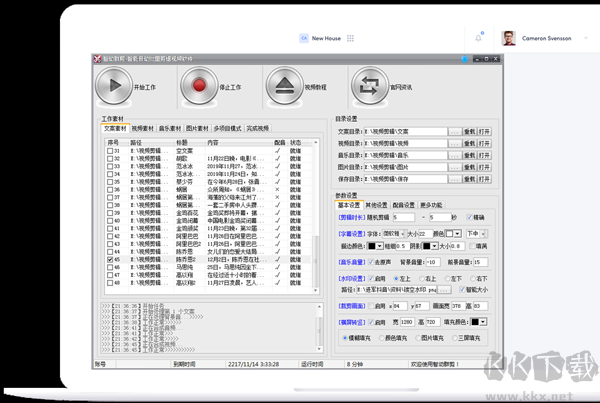Click 重载 button for 视频目录

click(x=467, y=143)
